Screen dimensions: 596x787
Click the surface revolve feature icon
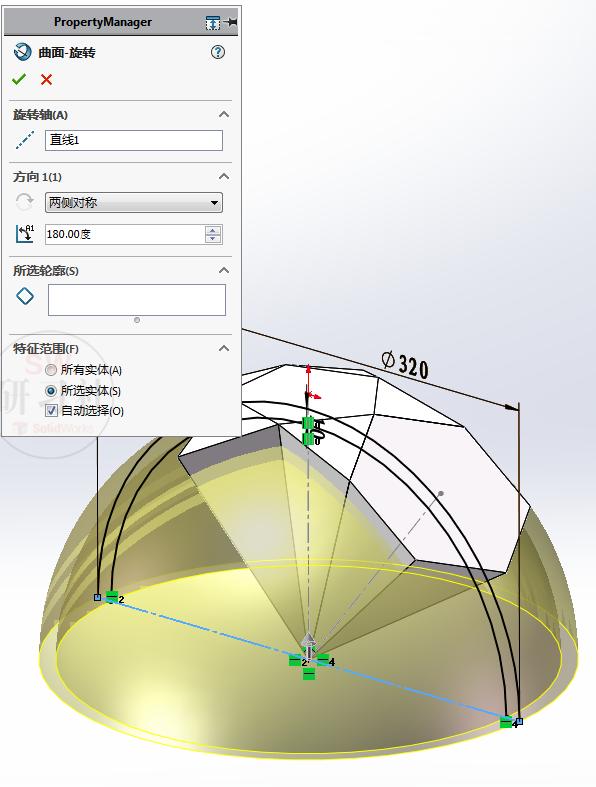pos(23,52)
